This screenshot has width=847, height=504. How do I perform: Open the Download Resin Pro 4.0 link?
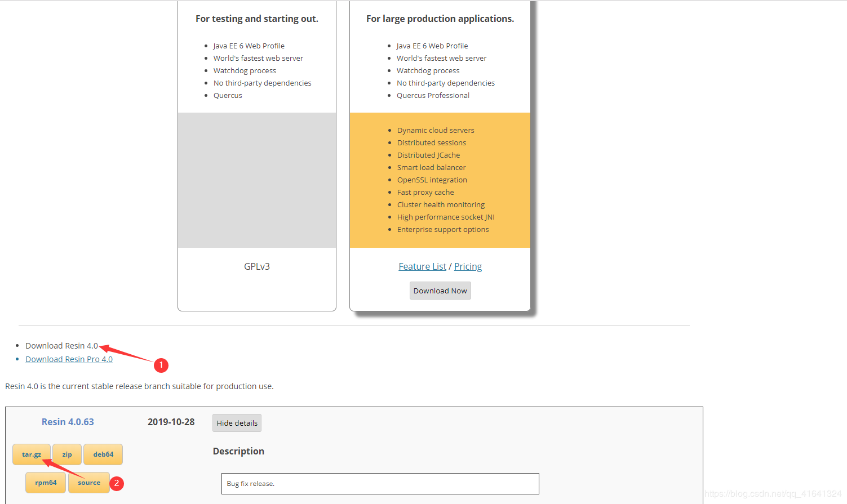(69, 359)
